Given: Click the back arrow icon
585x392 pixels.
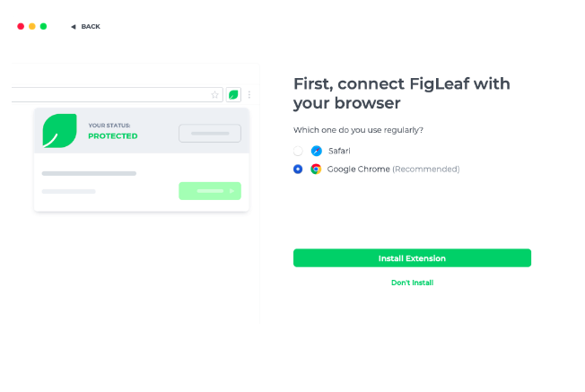Looking at the screenshot, I should click(x=74, y=27).
